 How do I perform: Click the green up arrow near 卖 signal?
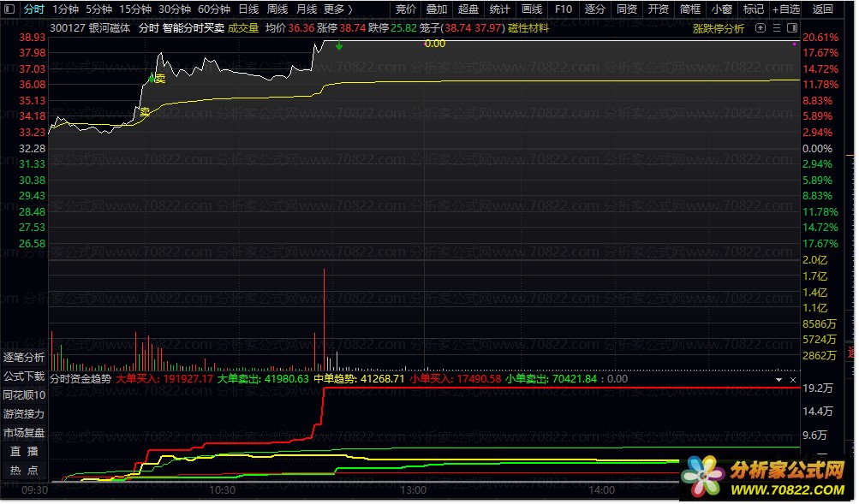pyautogui.click(x=151, y=79)
